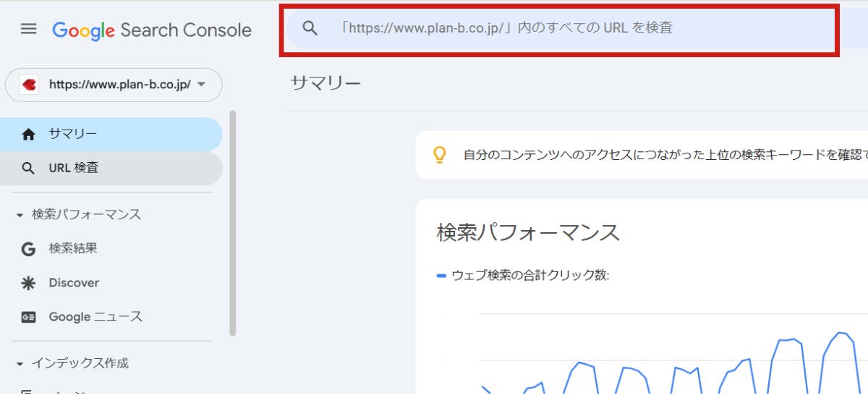Click the Google G icon for 検索結果
The height and width of the screenshot is (398, 868).
tap(28, 249)
